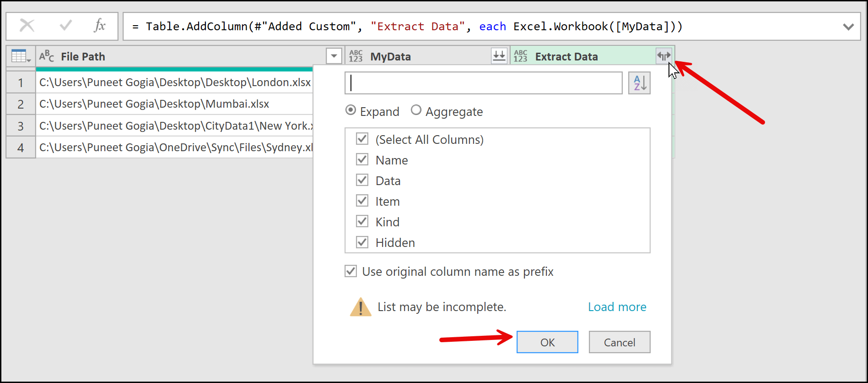Open the File Path column filter dropdown
This screenshot has height=383, width=868.
pyautogui.click(x=334, y=56)
